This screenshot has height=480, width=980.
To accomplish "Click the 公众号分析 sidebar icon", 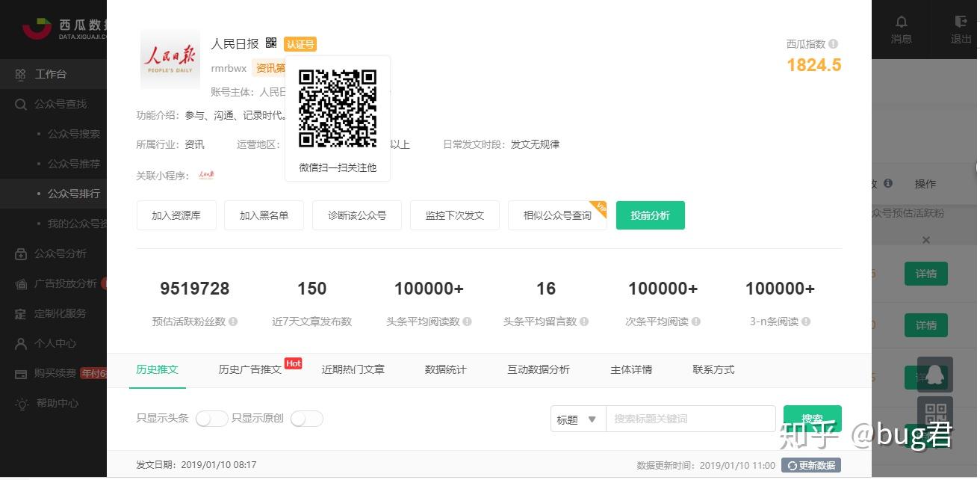I will 21,253.
